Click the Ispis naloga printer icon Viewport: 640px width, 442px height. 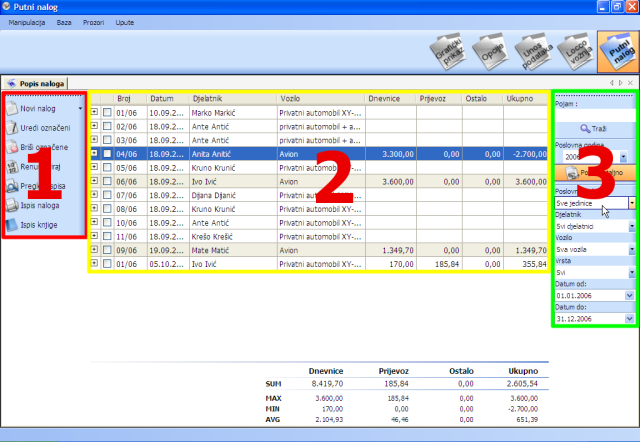(x=12, y=205)
